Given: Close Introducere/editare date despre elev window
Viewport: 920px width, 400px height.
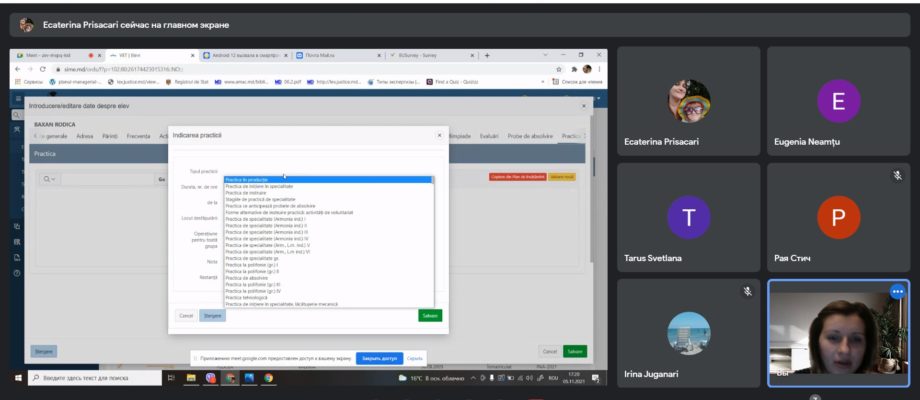Looking at the screenshot, I should click(583, 106).
